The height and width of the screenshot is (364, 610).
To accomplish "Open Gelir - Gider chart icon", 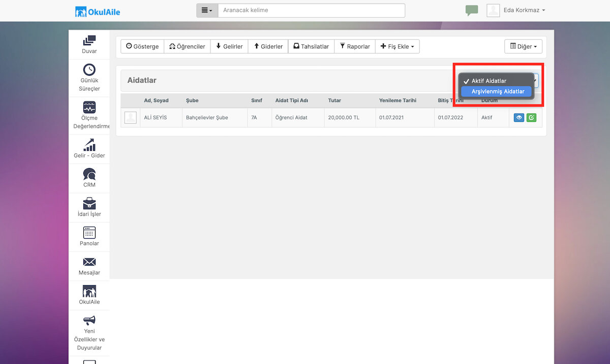I will coord(89,145).
